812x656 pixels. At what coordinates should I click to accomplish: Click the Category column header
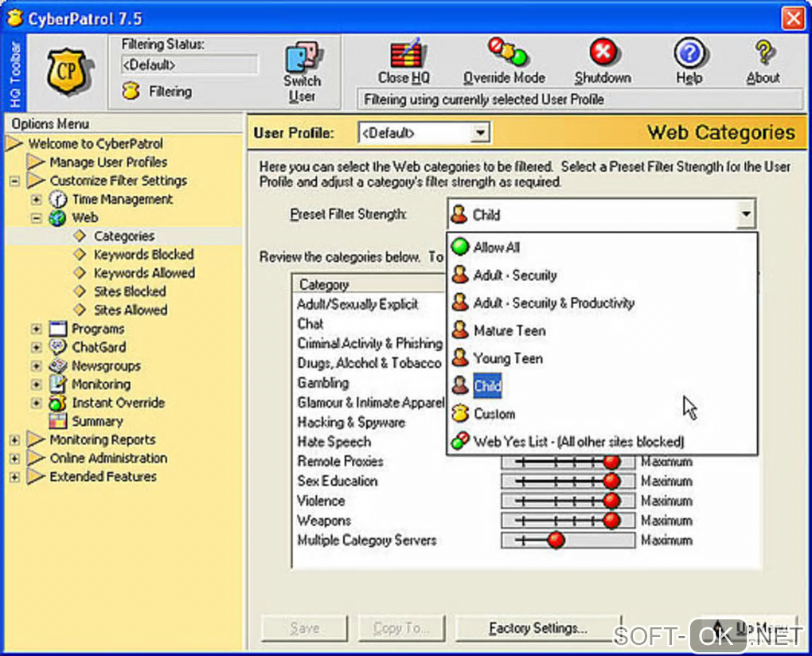369,284
